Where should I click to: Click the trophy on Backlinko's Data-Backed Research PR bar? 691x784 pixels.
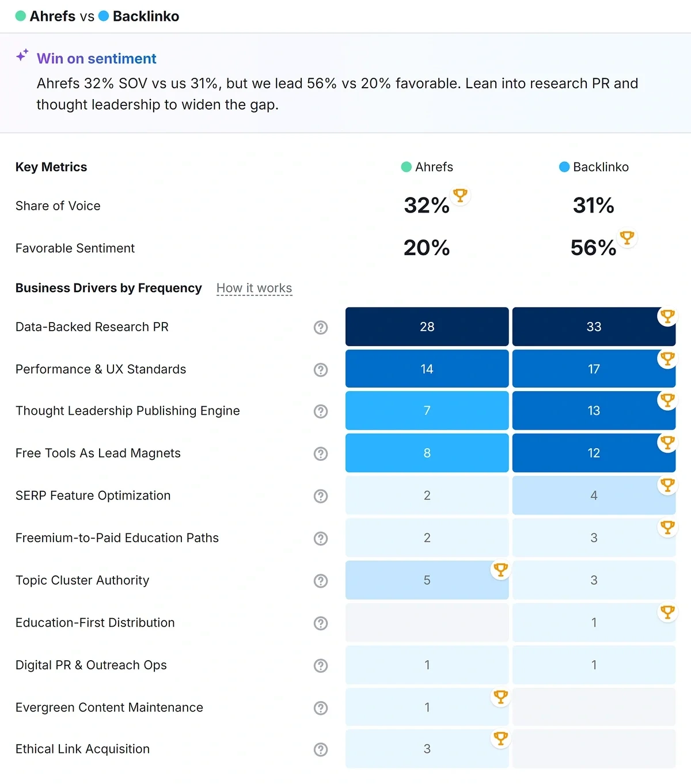[x=667, y=316]
